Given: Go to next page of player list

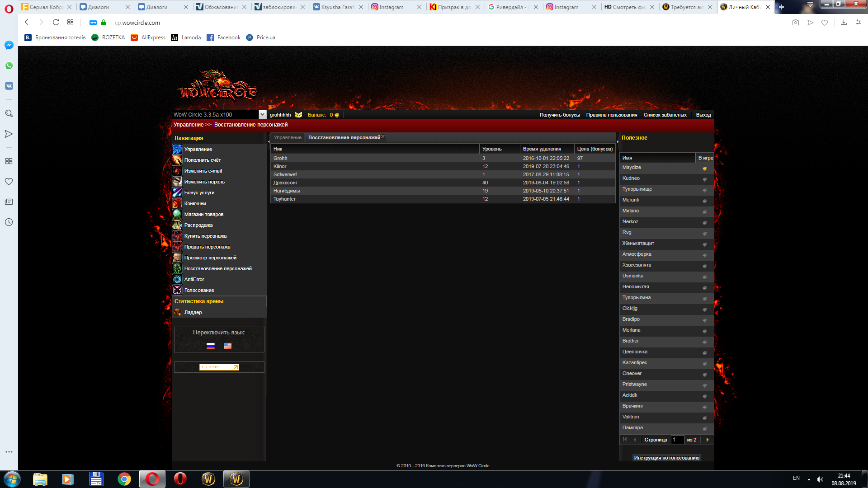Looking at the screenshot, I should (x=708, y=440).
